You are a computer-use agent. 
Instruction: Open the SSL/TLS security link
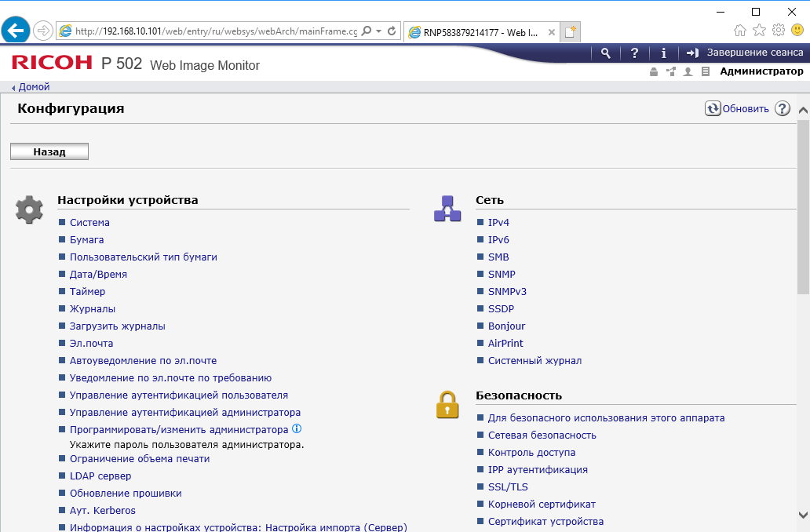[x=507, y=487]
